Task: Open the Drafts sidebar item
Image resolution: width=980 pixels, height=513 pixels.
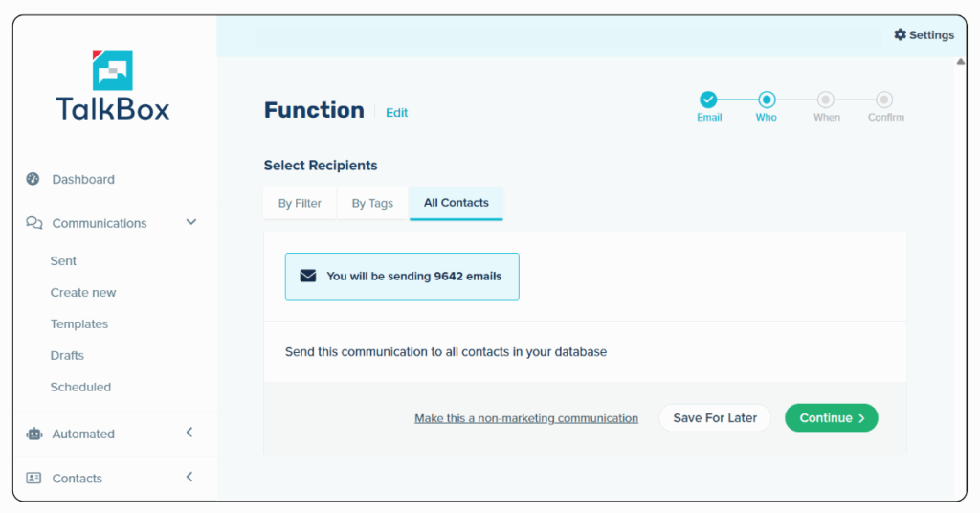Action: 67,355
